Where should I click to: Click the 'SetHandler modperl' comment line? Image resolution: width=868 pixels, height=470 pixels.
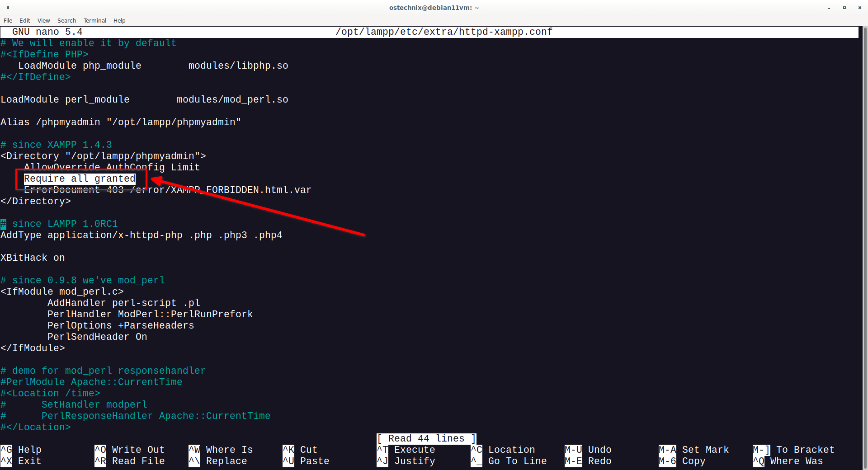(74, 404)
